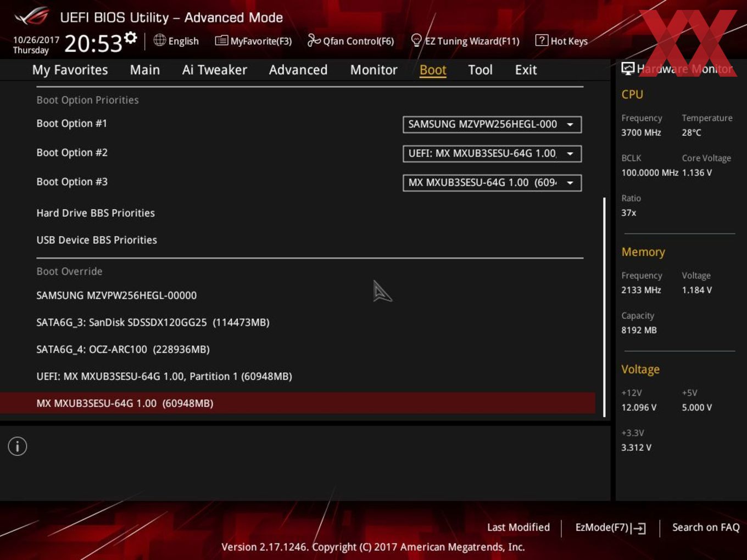Click the 20:53 clock display
Screen dimensions: 747x560
[x=93, y=43]
